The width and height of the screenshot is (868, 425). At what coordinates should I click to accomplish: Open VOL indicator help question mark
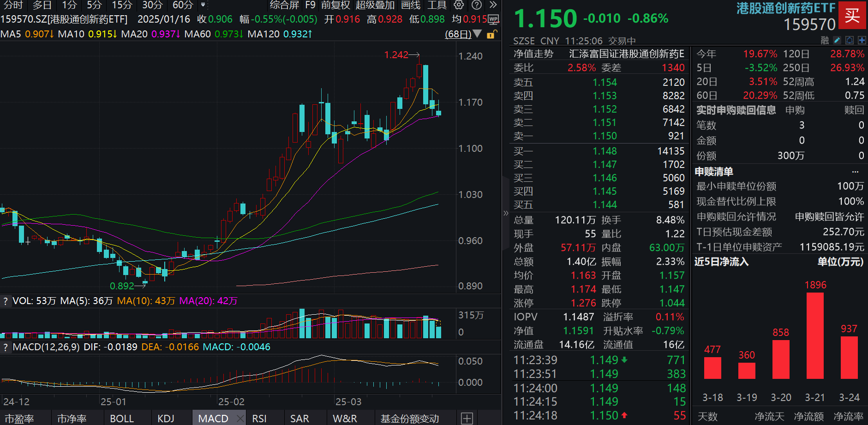[x=6, y=301]
